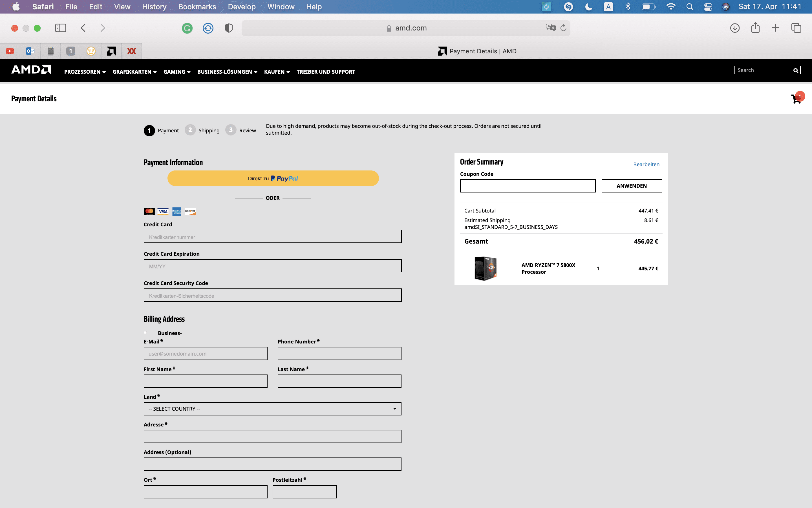Open Control Center in menu bar
Image resolution: width=812 pixels, height=508 pixels.
pos(708,7)
